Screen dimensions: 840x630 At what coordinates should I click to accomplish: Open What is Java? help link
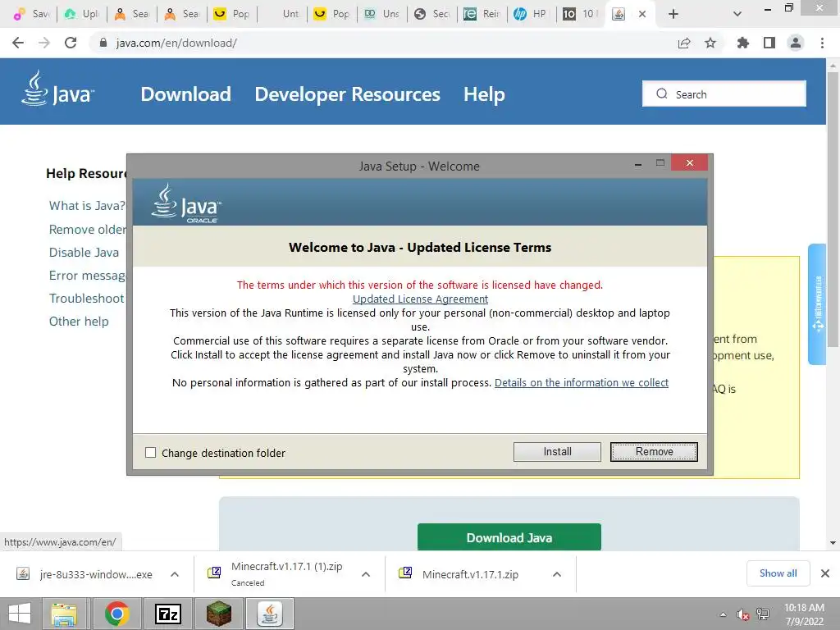(x=87, y=206)
